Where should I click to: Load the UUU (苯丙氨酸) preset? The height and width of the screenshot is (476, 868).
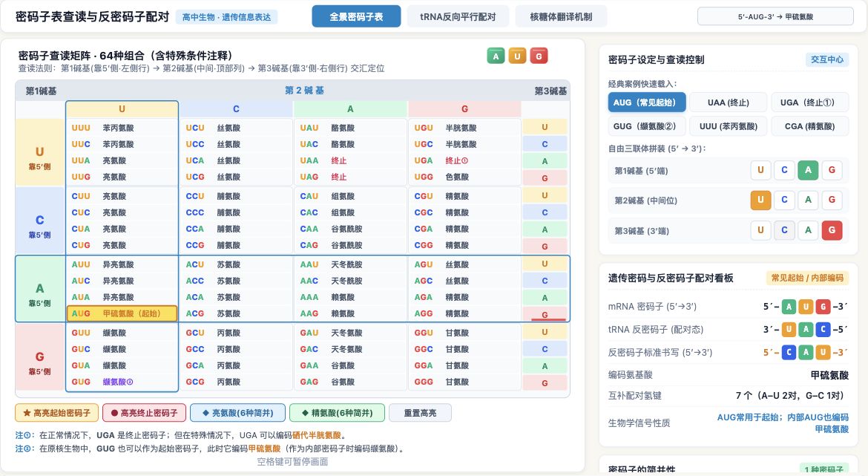(x=728, y=126)
